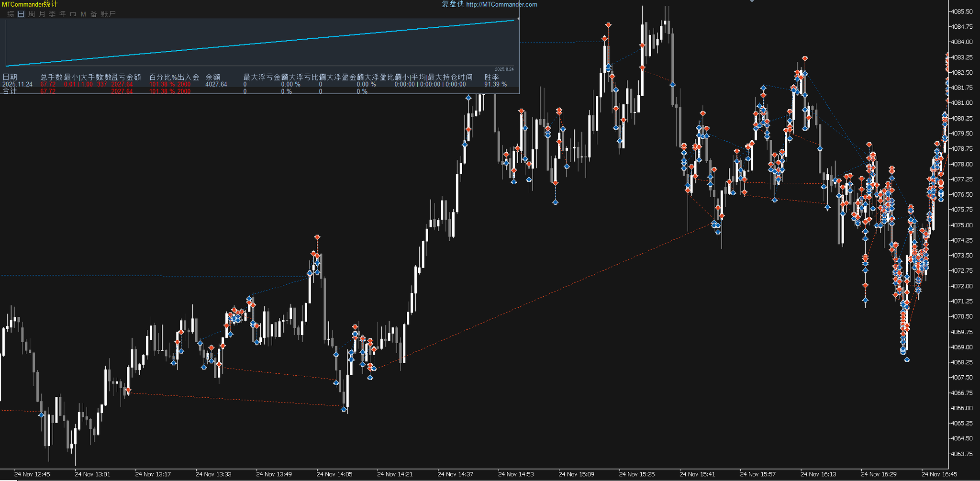Click the end point of equity curve

pos(518,19)
